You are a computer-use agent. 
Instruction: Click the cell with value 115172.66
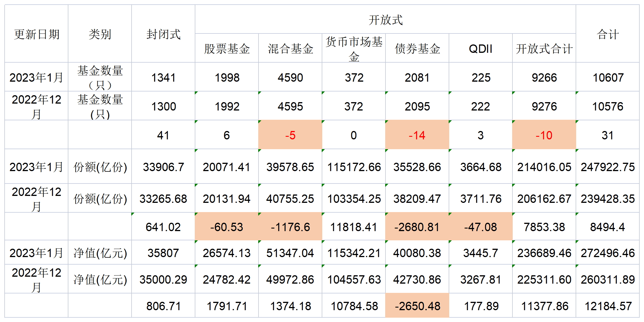pyautogui.click(x=354, y=167)
